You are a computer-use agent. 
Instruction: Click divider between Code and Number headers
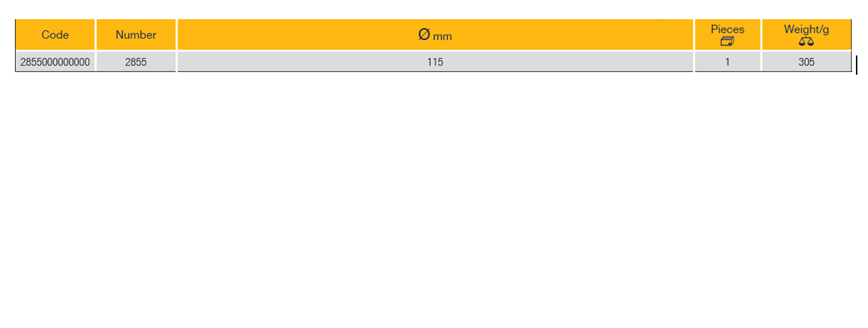pyautogui.click(x=95, y=35)
